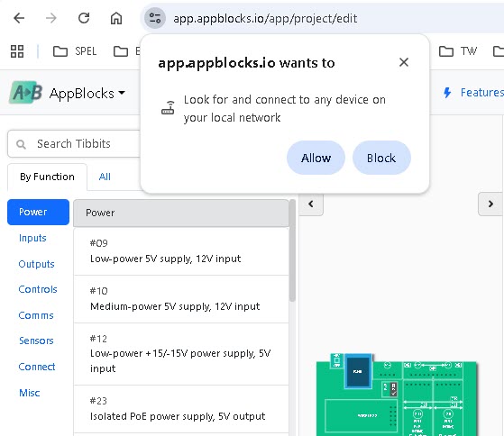The height and width of the screenshot is (436, 504).
Task: Open site information icon in address bar
Action: coord(155,18)
